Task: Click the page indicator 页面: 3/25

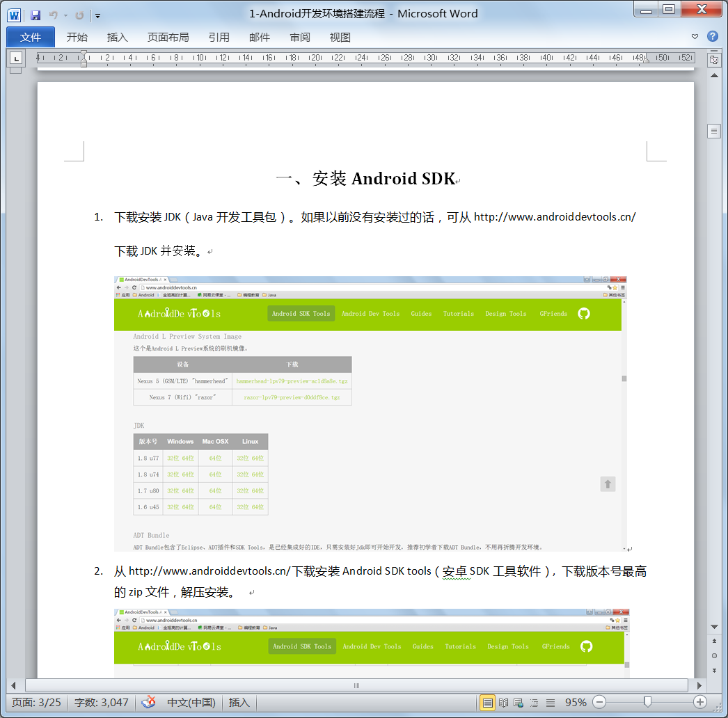Action: click(36, 703)
